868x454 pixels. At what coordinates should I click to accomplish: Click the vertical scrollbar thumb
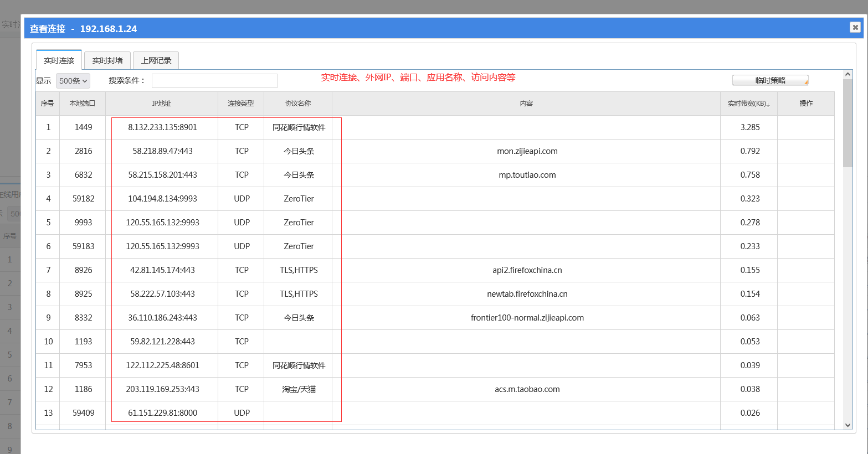click(848, 123)
